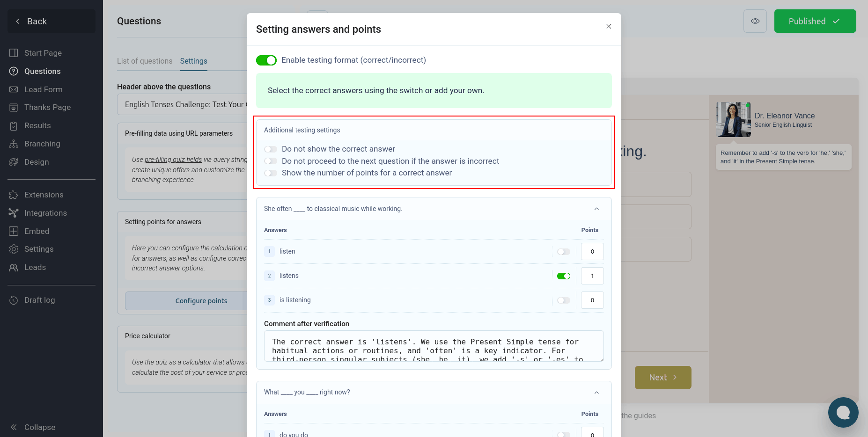Click the Published button
The height and width of the screenshot is (437, 868).
click(x=815, y=21)
